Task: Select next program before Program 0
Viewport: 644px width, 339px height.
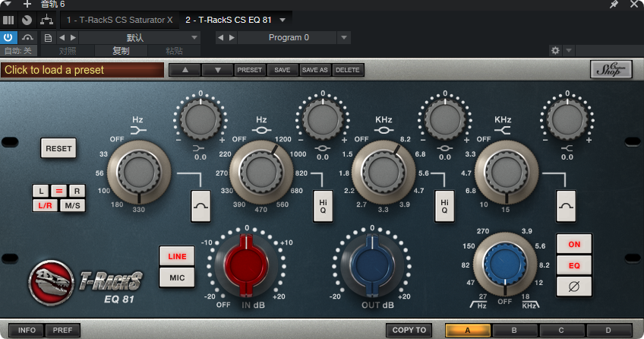Action: (x=232, y=38)
